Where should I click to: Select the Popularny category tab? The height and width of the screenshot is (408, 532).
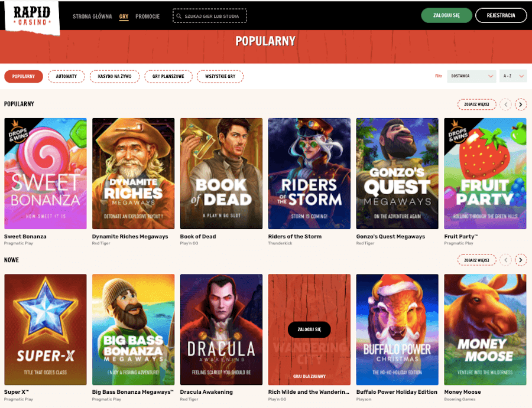click(x=24, y=76)
